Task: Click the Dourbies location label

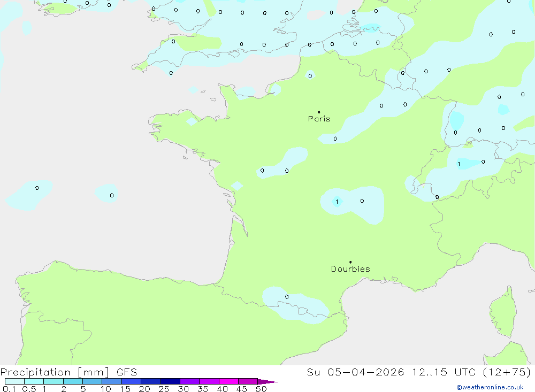Action: click(350, 269)
